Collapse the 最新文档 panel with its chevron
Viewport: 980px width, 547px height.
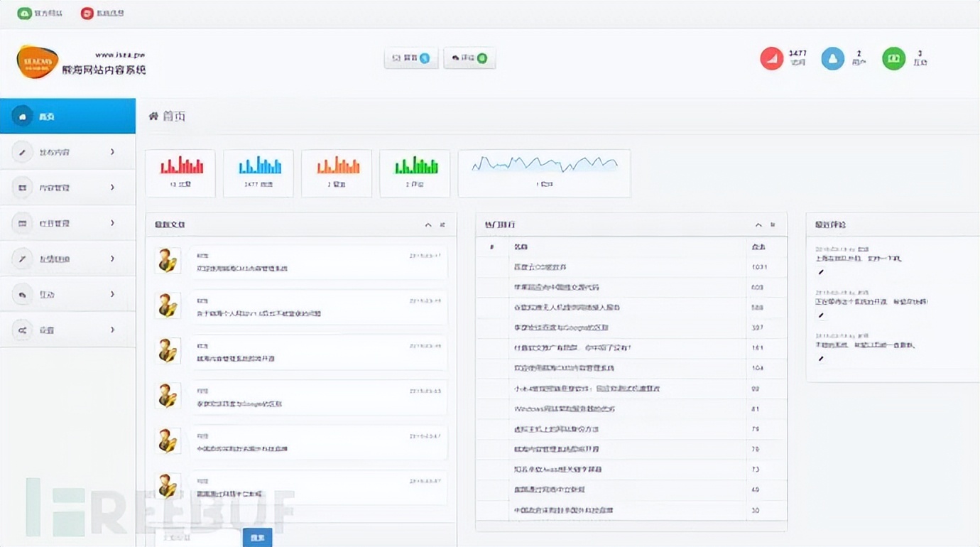(x=427, y=224)
